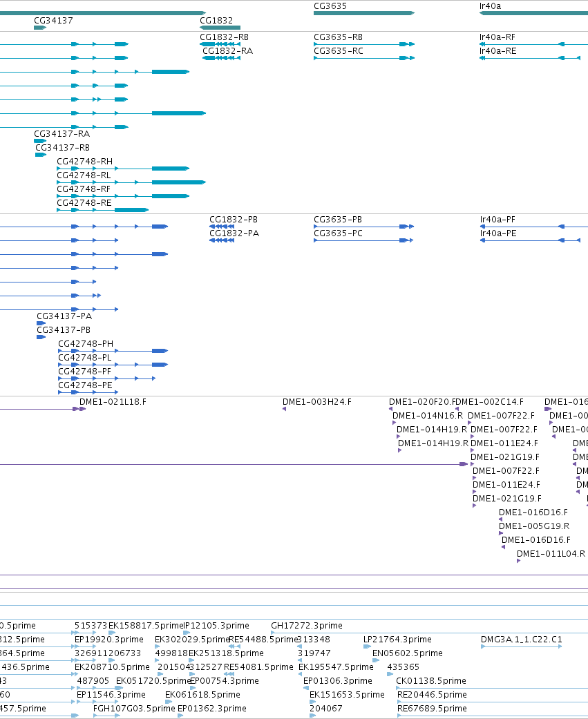Select EST EP01362.3prime

212,709
